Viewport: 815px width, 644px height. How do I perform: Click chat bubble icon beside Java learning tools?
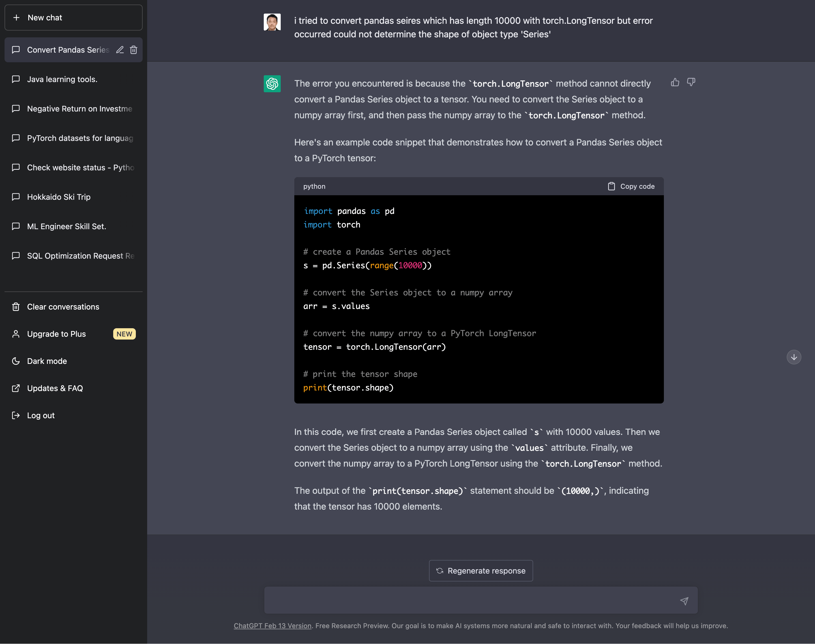click(x=16, y=79)
